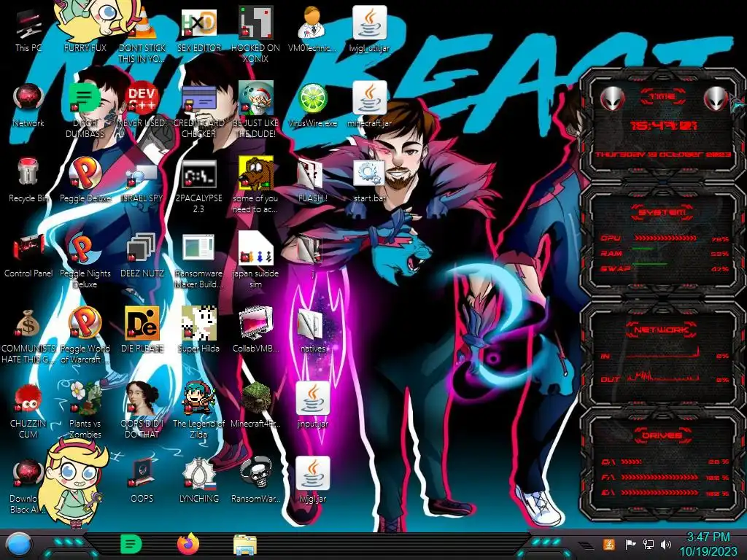Click the E:\ drive row in DRIVES

665,493
